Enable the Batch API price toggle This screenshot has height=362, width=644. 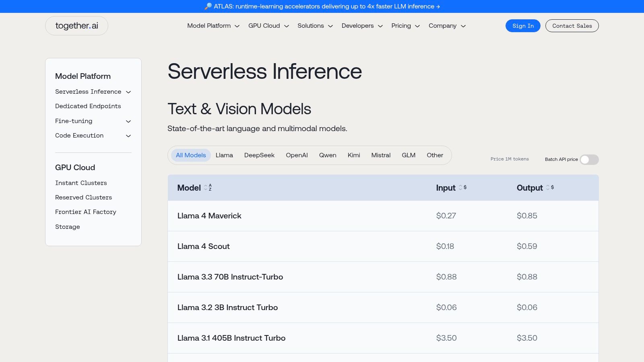589,160
